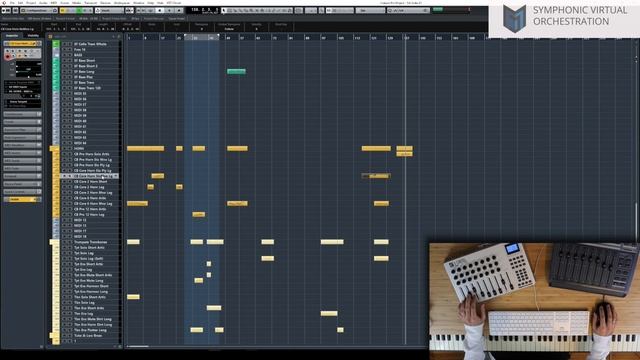Select the teal MIDI part on SF Bass Long
The image size is (640, 360).
(x=236, y=71)
